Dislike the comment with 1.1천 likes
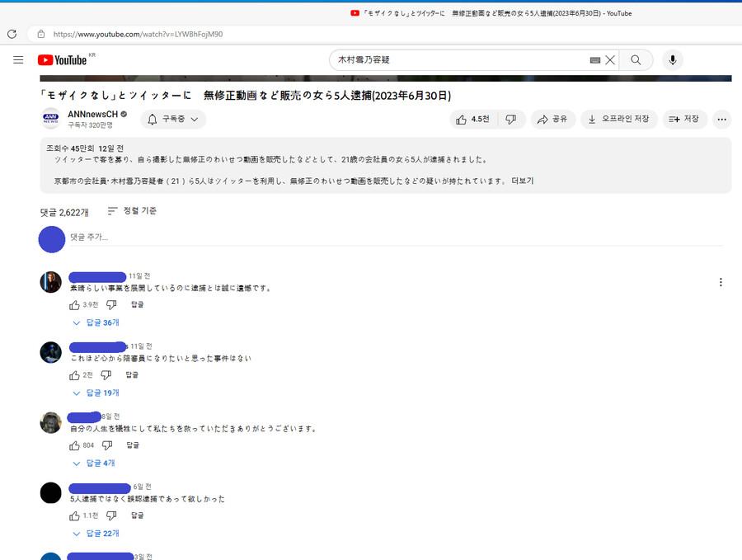The image size is (742, 560). click(111, 515)
